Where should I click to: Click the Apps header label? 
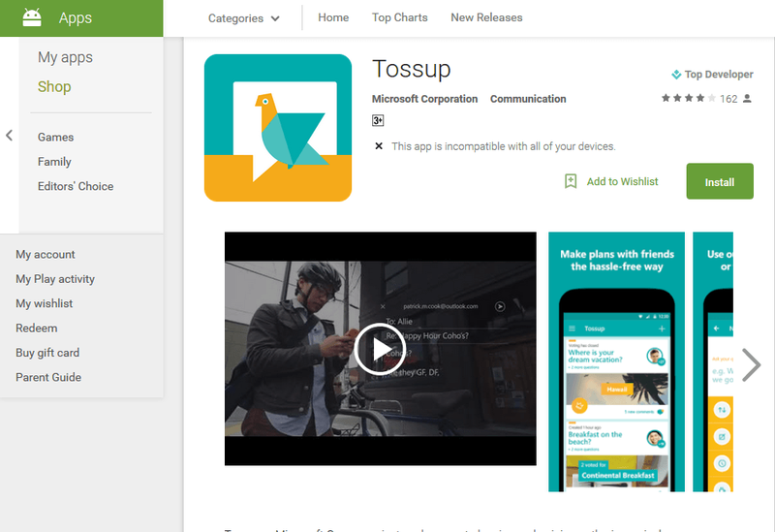[76, 17]
